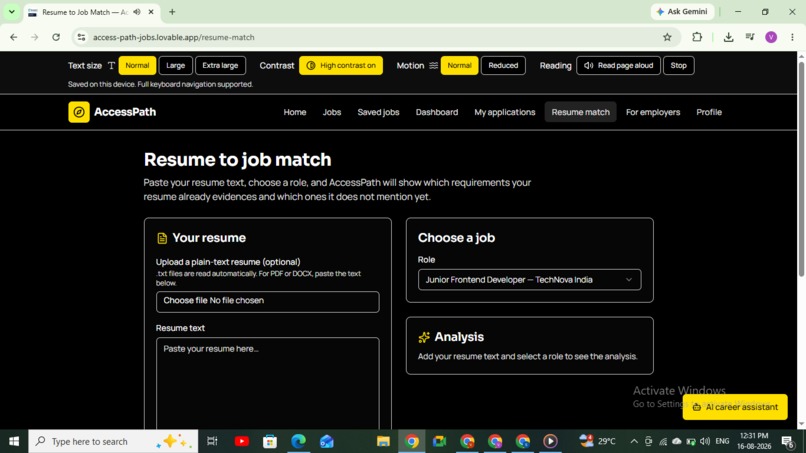This screenshot has width=806, height=453.
Task: Open the Profile page
Action: click(x=709, y=112)
